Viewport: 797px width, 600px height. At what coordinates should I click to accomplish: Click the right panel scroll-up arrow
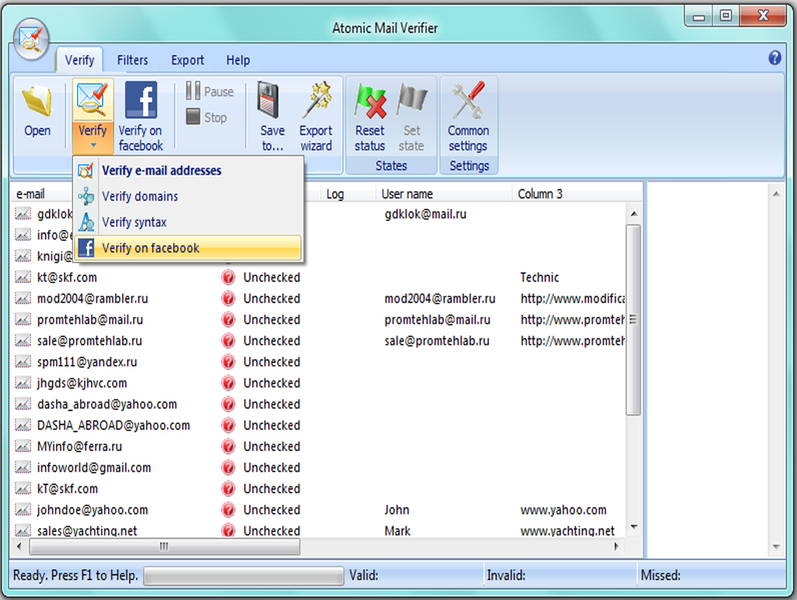coord(776,194)
